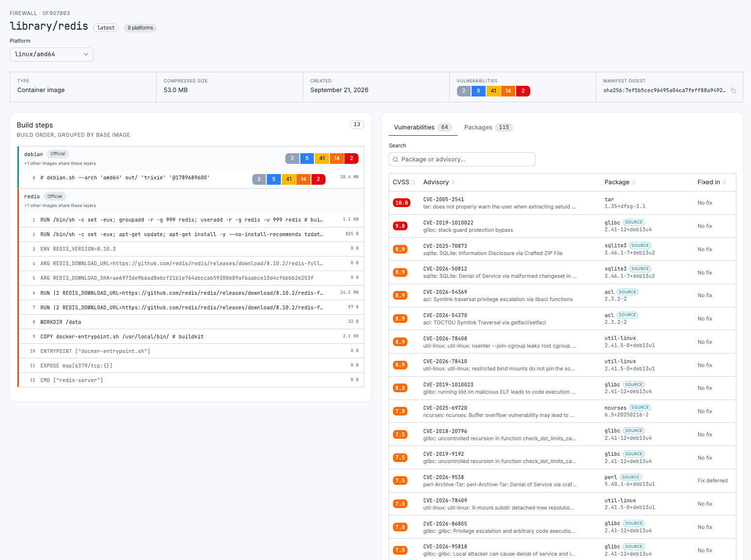Sort table by Fixed in column
The width and height of the screenshot is (751, 560).
(x=712, y=182)
